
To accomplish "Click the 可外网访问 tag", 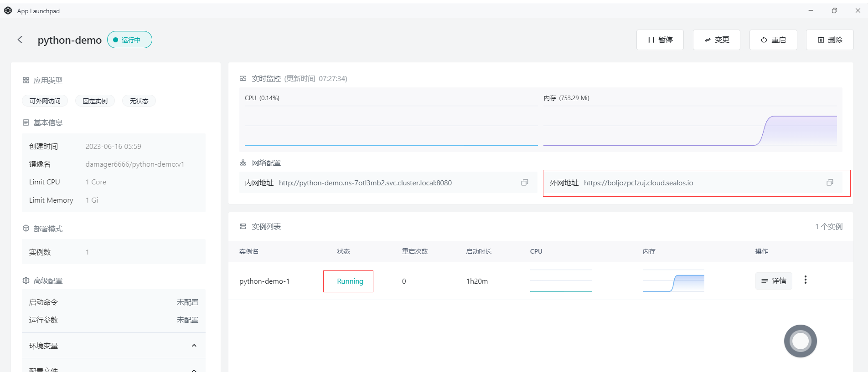I will tap(45, 101).
